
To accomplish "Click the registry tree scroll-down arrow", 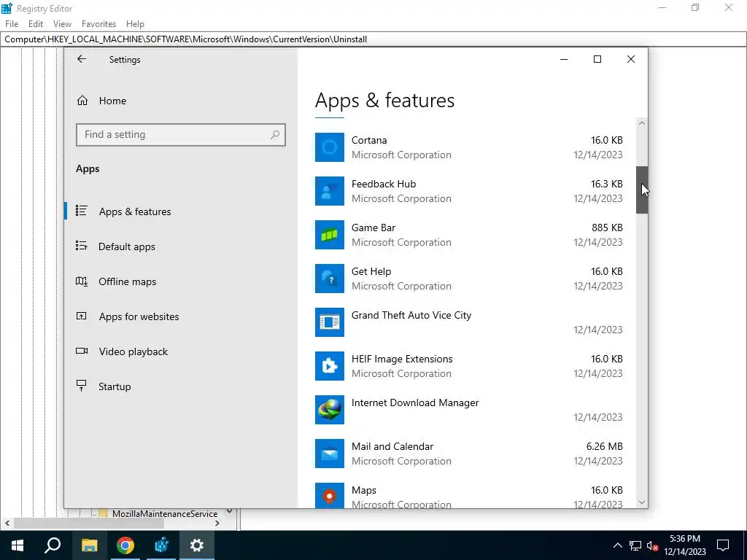I will click(x=229, y=511).
